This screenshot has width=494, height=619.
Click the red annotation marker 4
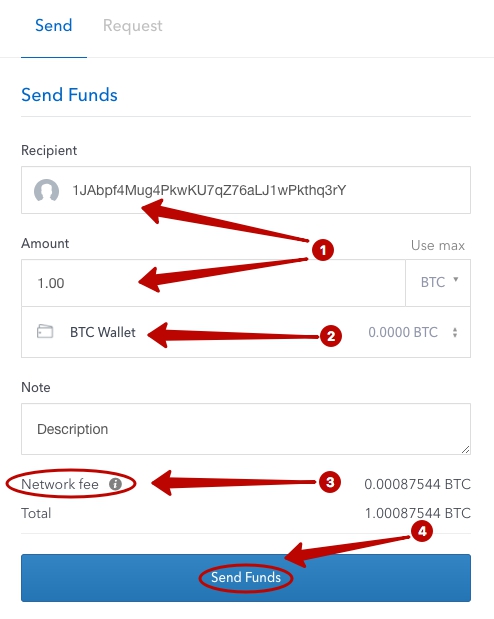point(422,531)
